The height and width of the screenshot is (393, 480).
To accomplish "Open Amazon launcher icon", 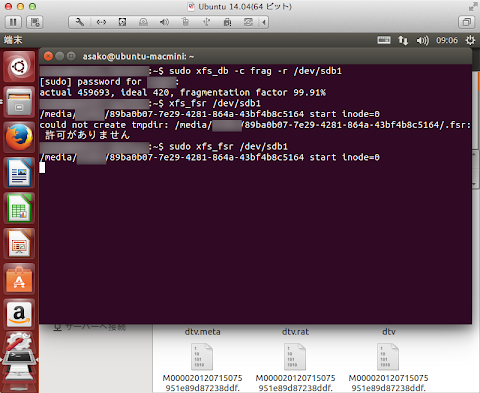I will tap(19, 314).
